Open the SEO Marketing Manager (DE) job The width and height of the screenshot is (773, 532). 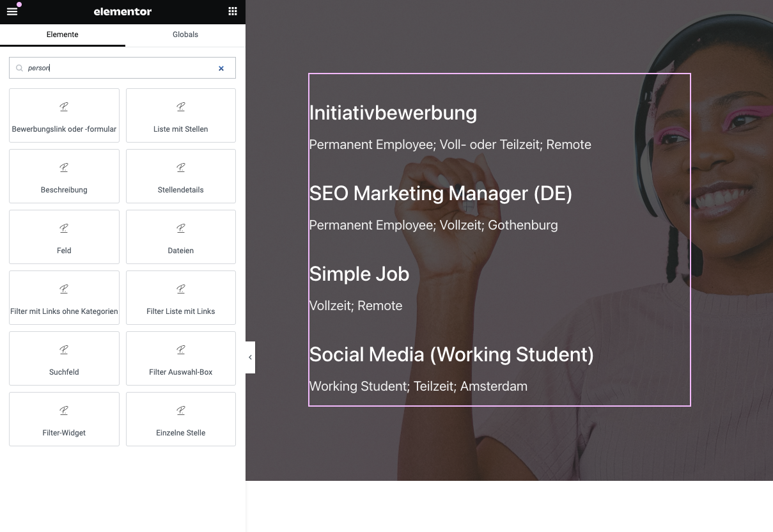441,193
